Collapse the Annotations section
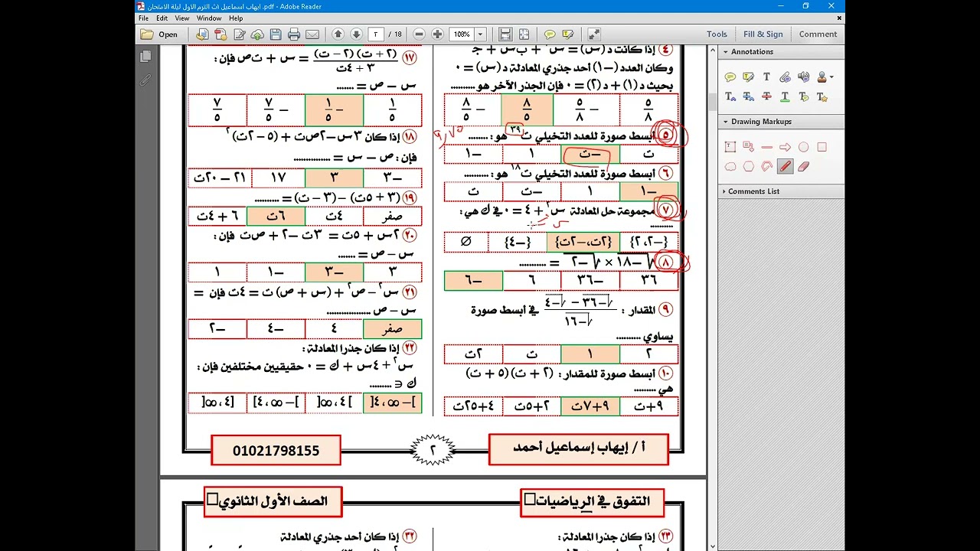980x551 pixels. pos(781,52)
